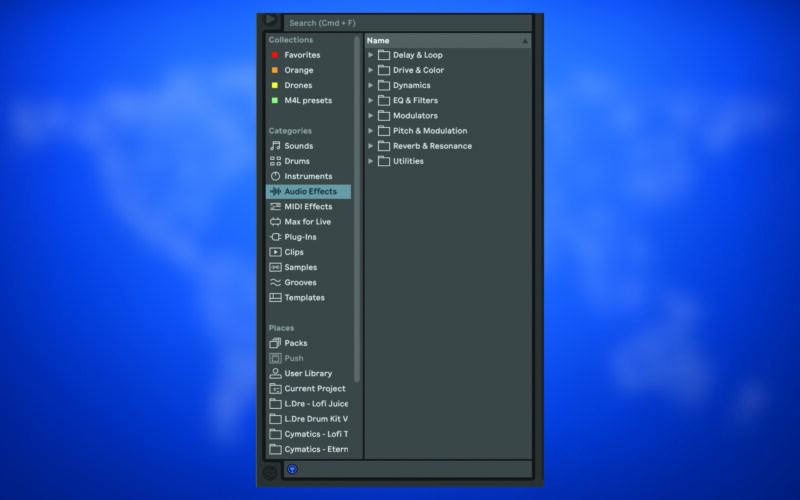
Task: Click the Search (Cmd + F) field
Action: [x=407, y=23]
